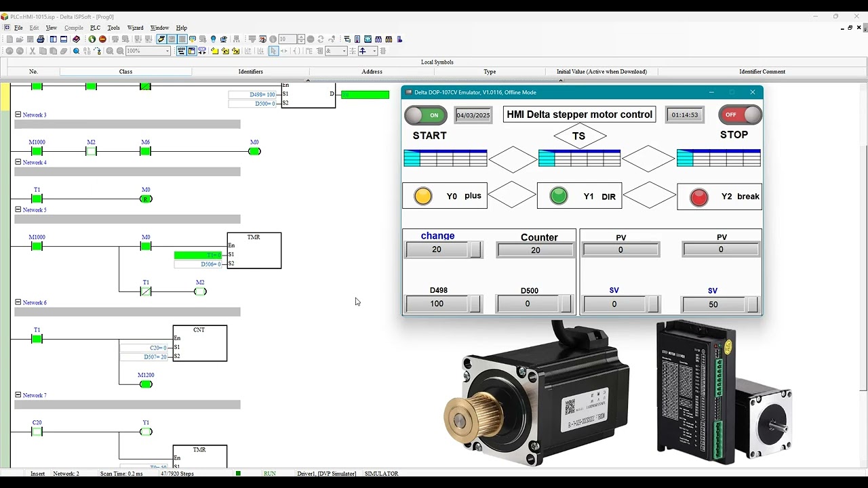The width and height of the screenshot is (868, 488).
Task: Open the & operator combo box
Action: [336, 51]
